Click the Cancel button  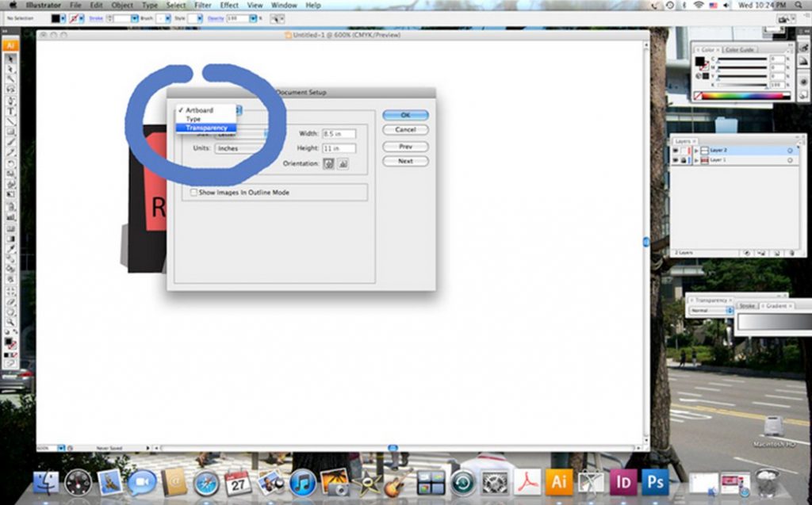404,130
